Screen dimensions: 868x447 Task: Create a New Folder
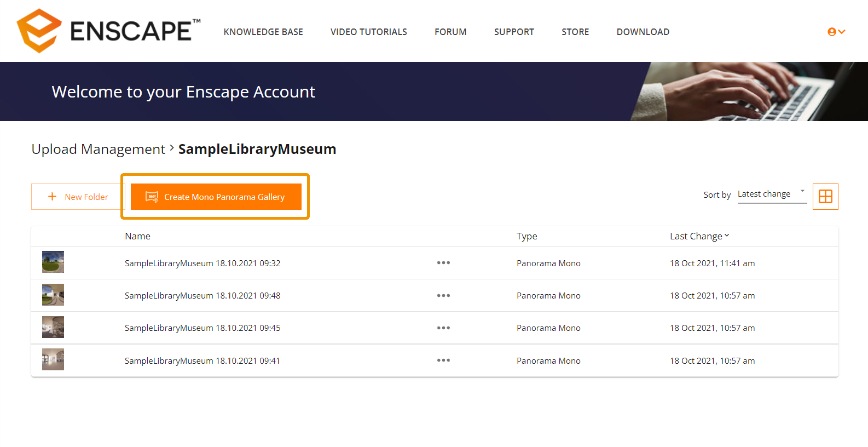tap(78, 197)
